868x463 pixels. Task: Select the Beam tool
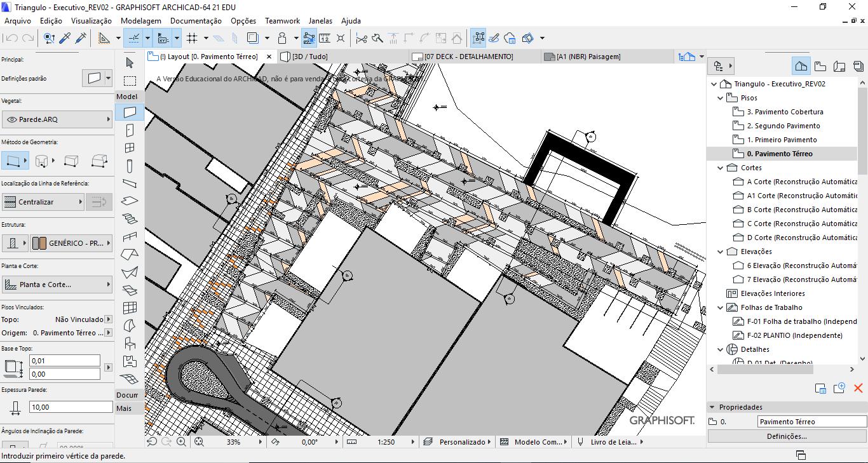[130, 184]
